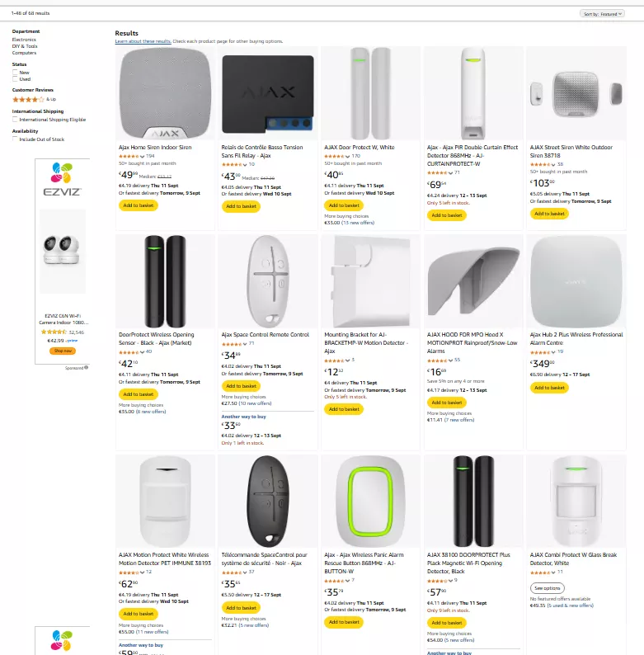Enable International Shipping Eligible checkbox

(15, 120)
